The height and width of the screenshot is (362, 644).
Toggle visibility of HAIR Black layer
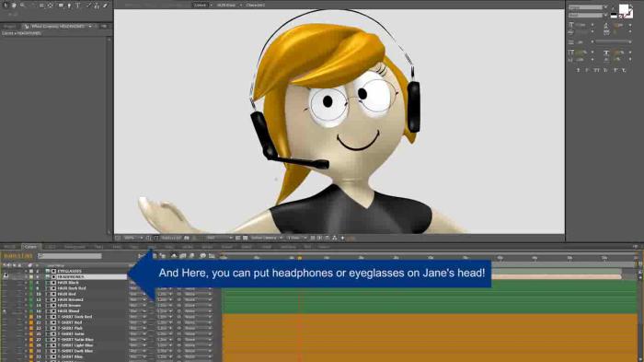coord(6,283)
